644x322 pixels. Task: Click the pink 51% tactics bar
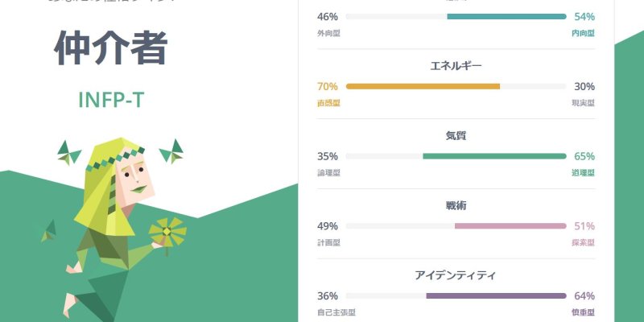click(x=510, y=226)
